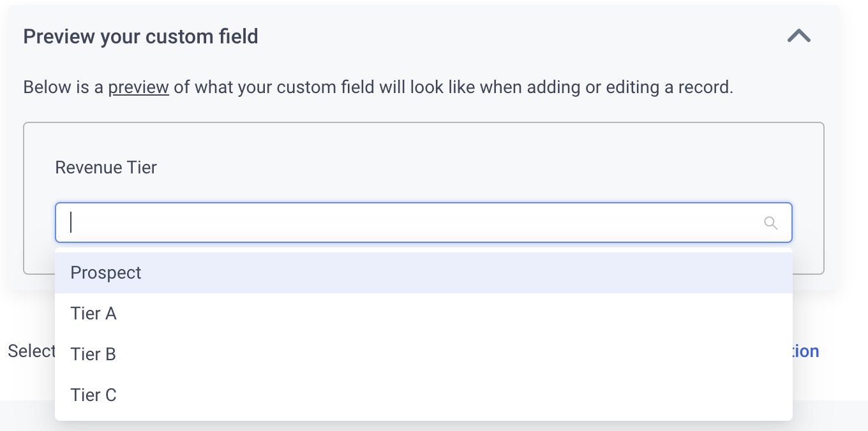Focus the Revenue Tier search input
This screenshot has width=868, height=431.
[424, 223]
